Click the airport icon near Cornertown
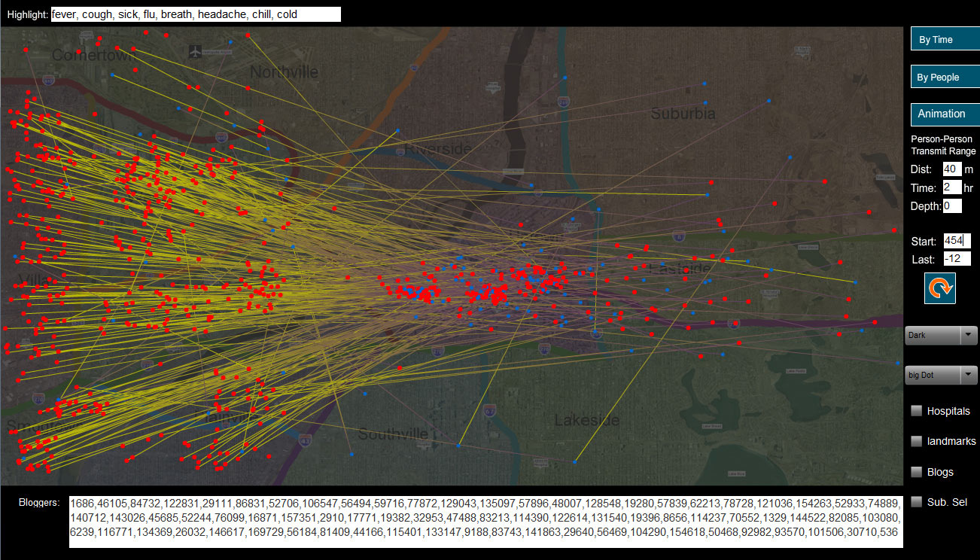The height and width of the screenshot is (560, 980). click(197, 51)
